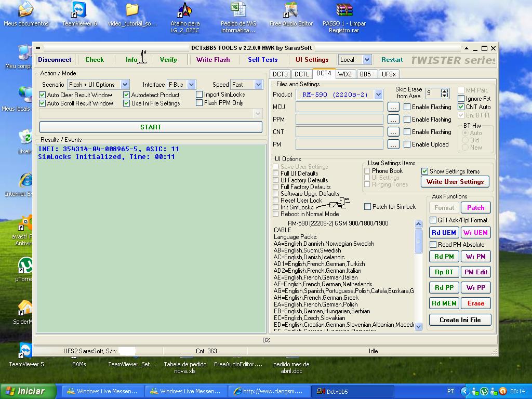Browse for the CNT file
Viewport: 532px width, 399px height.
coord(393,132)
